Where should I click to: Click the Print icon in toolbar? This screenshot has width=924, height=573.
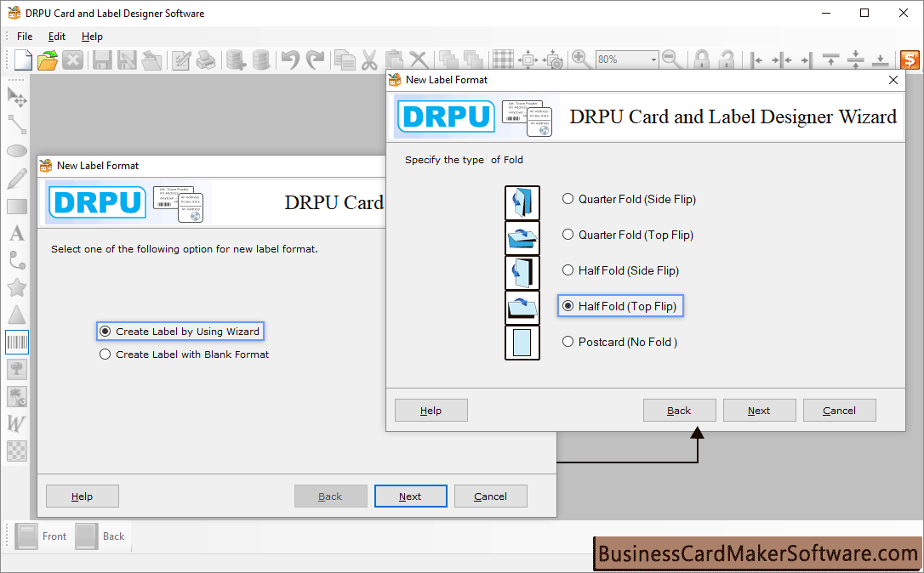(x=206, y=60)
